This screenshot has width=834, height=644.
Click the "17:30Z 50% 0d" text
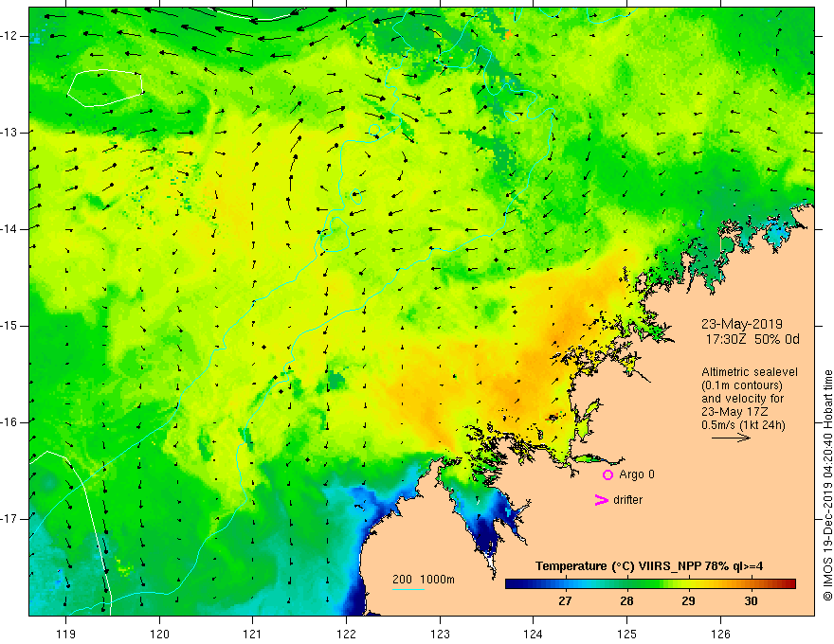pyautogui.click(x=752, y=339)
